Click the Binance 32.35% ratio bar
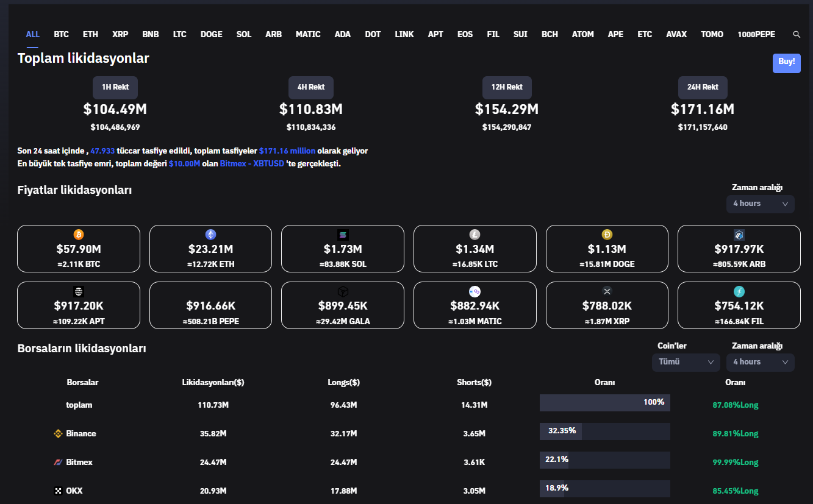813x504 pixels. point(604,431)
